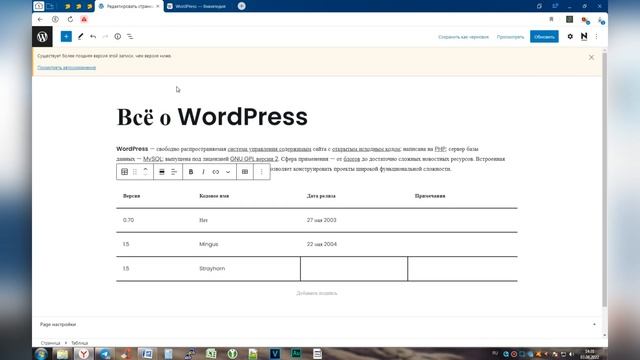Open Excel from taskbar
640x360 pixels.
pyautogui.click(x=211, y=354)
